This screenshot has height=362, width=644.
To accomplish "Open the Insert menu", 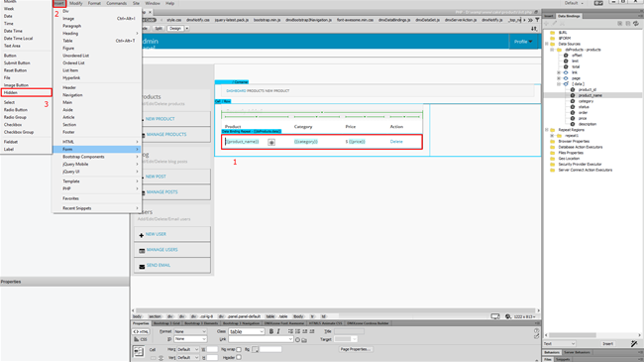I will [x=59, y=3].
